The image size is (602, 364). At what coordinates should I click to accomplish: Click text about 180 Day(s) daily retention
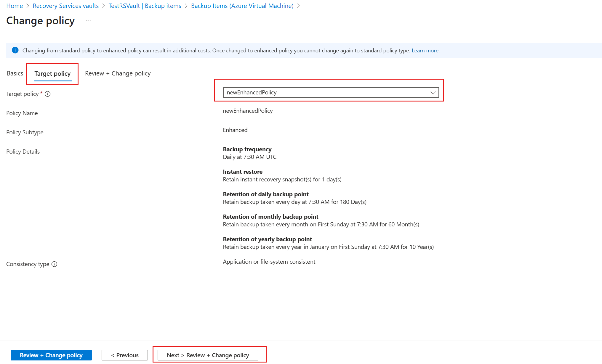[x=295, y=202]
